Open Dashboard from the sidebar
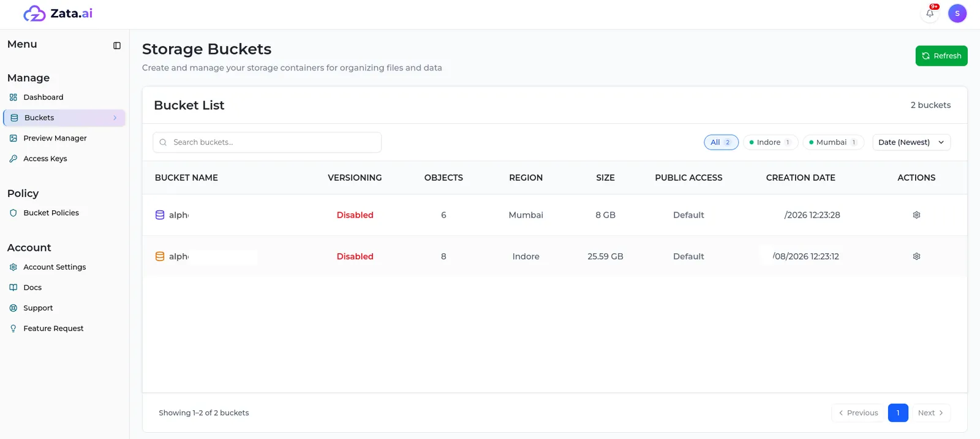Viewport: 980px width, 439px height. pyautogui.click(x=43, y=97)
